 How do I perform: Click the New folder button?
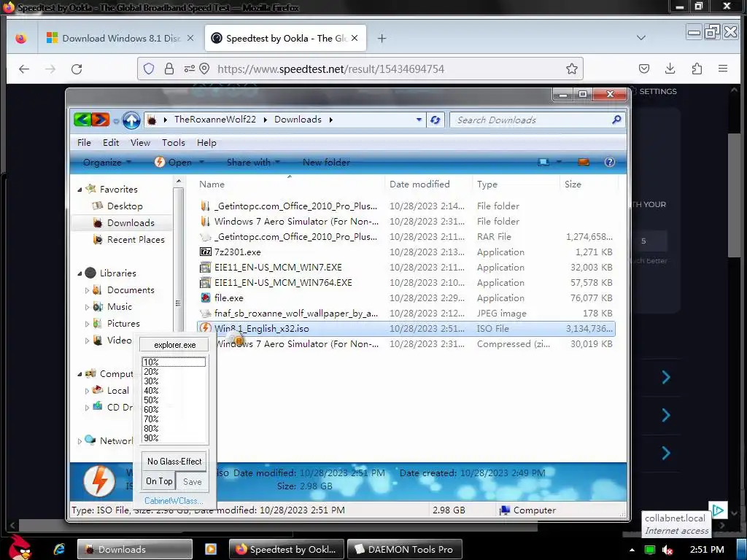click(326, 163)
